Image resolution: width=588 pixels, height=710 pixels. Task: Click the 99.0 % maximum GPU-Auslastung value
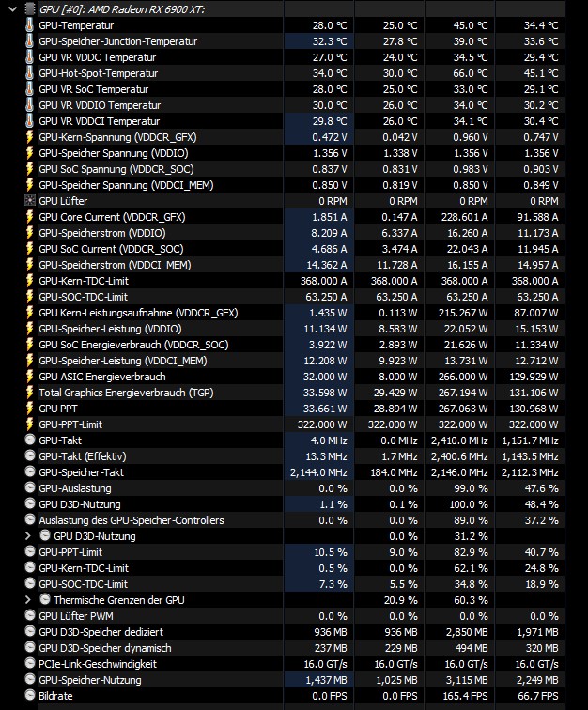(472, 488)
